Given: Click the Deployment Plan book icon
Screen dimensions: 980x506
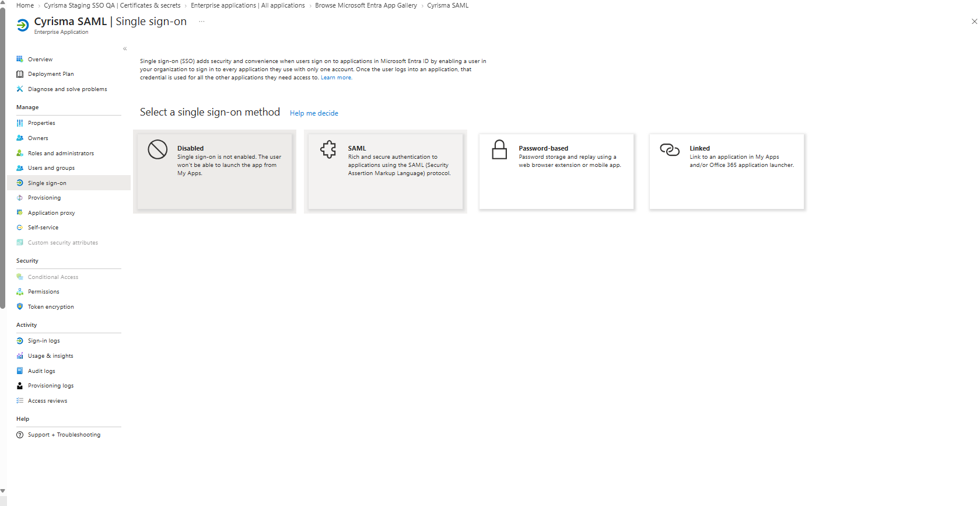Looking at the screenshot, I should (x=20, y=74).
